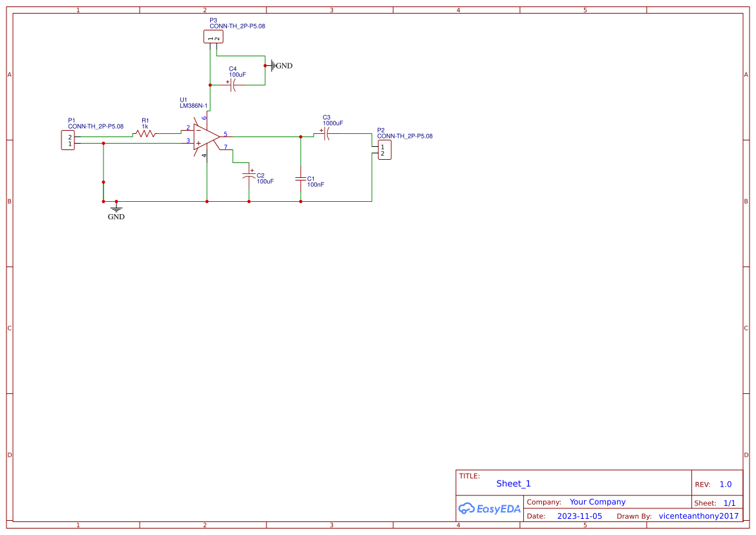Click the Your Company field
756x535 pixels.
click(x=598, y=502)
